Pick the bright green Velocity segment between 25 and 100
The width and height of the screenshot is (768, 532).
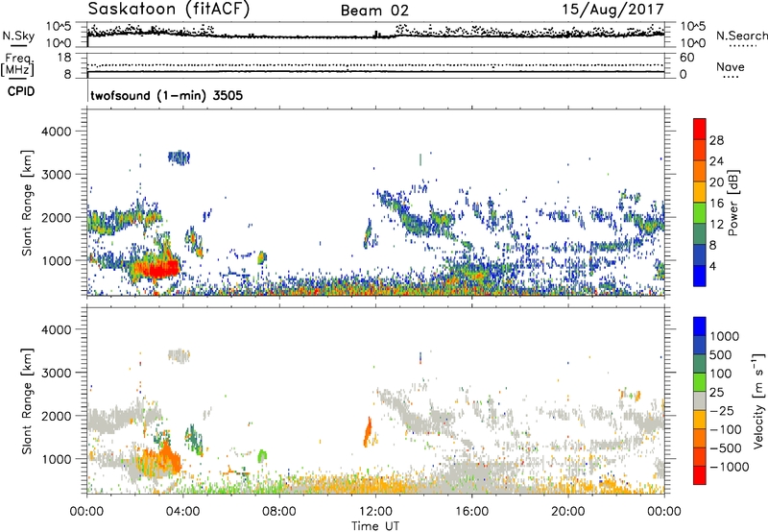[700, 382]
